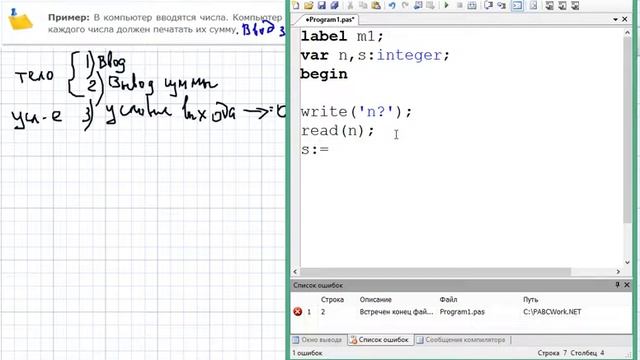
Task: Click the Program1.pas cell in error row
Action: pos(462,312)
